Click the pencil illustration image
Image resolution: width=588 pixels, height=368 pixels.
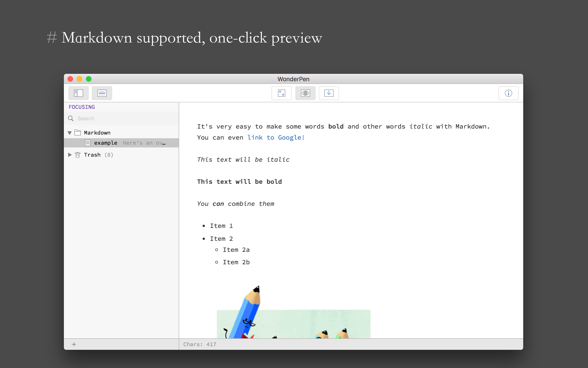(294, 312)
